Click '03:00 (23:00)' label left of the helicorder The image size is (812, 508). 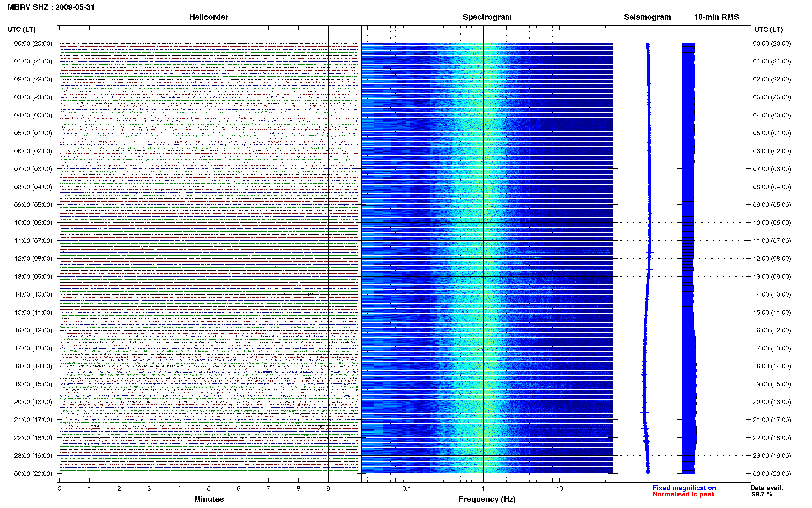(x=33, y=97)
